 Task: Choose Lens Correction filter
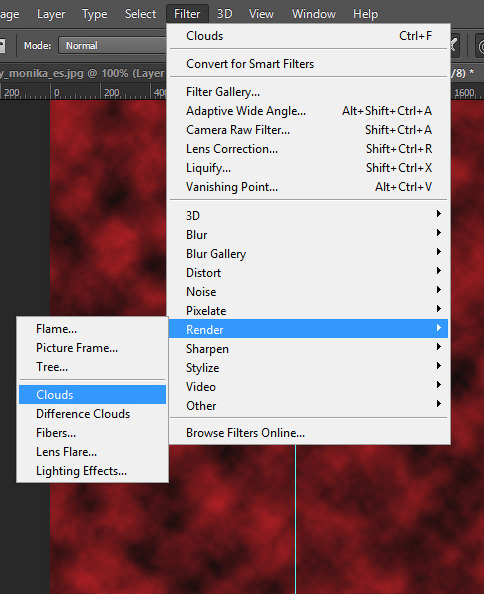(x=309, y=149)
